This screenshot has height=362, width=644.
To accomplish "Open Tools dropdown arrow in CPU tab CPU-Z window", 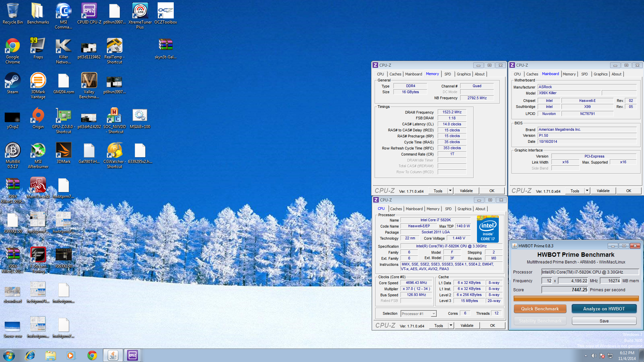I will click(451, 325).
